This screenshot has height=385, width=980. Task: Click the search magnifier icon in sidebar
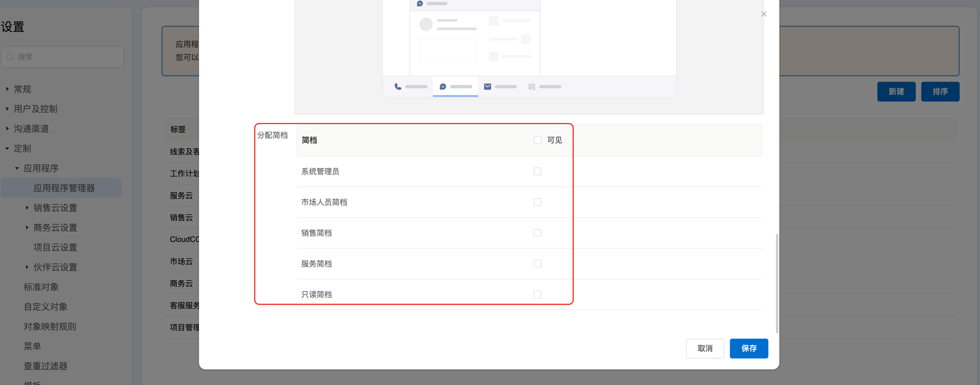tap(10, 57)
